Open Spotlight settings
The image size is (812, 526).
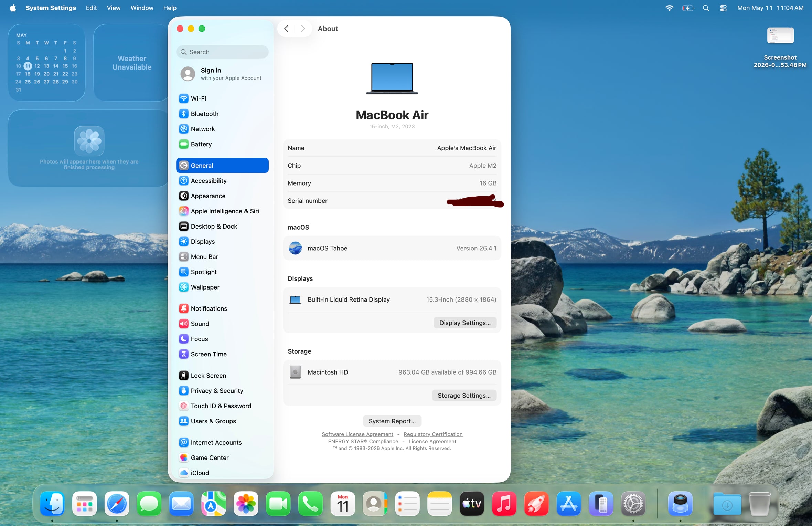tap(222, 272)
